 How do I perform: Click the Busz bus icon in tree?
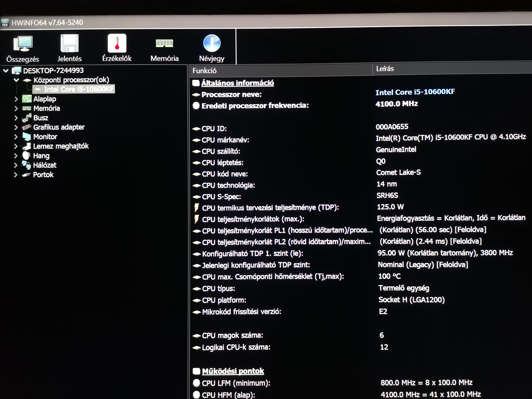[27, 118]
